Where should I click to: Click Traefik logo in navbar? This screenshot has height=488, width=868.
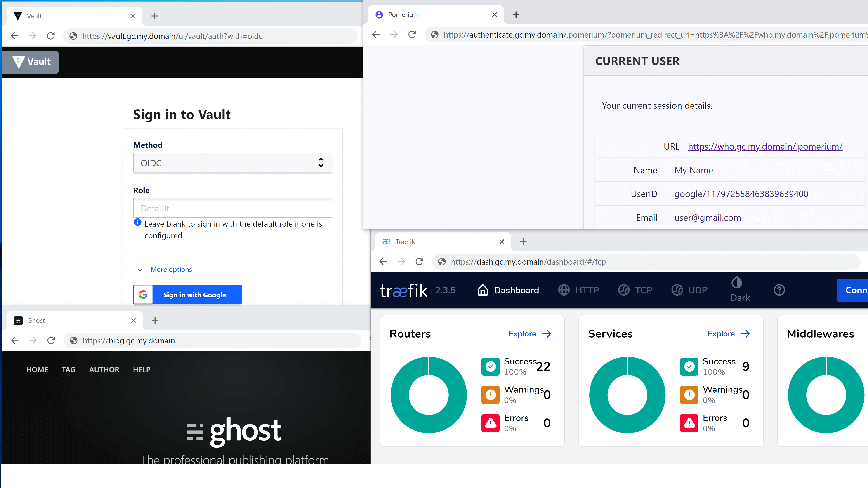(x=403, y=290)
